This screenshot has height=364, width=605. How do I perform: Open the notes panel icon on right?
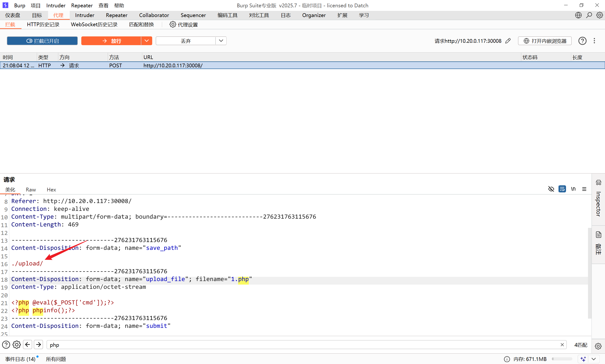(x=598, y=235)
